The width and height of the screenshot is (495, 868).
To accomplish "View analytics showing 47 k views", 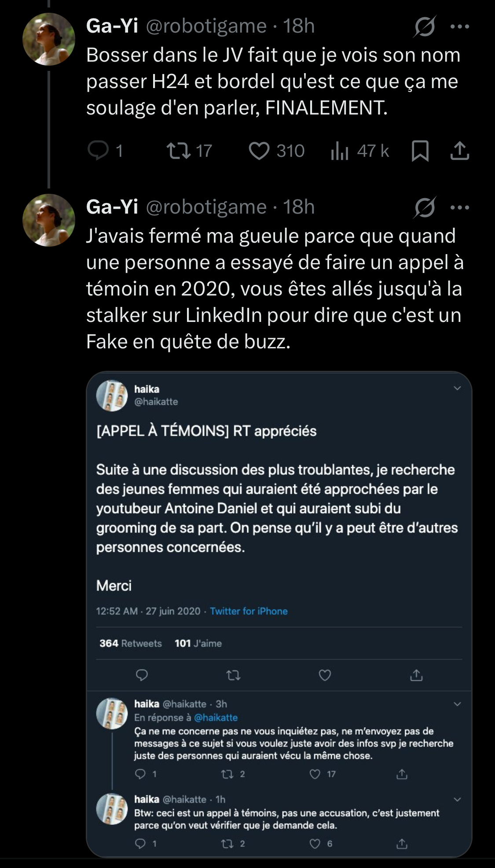I will 340,151.
